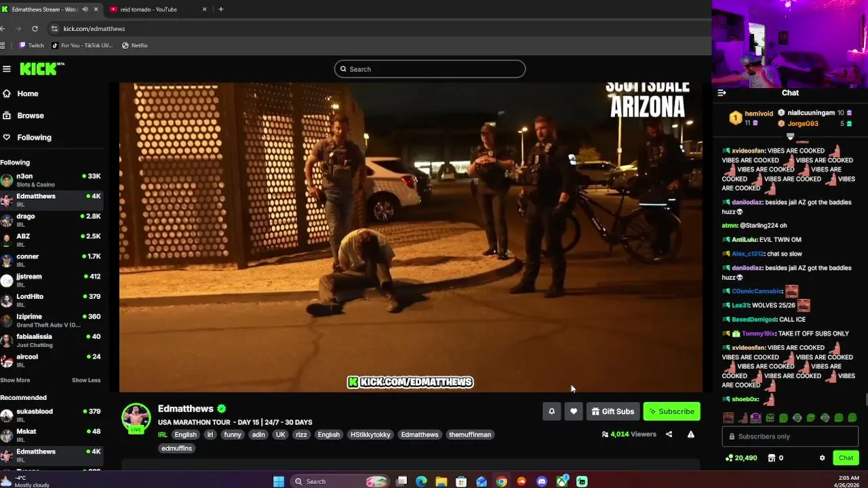Open aircool channel in Following
Screen dimensions: 868x488
(x=52, y=360)
